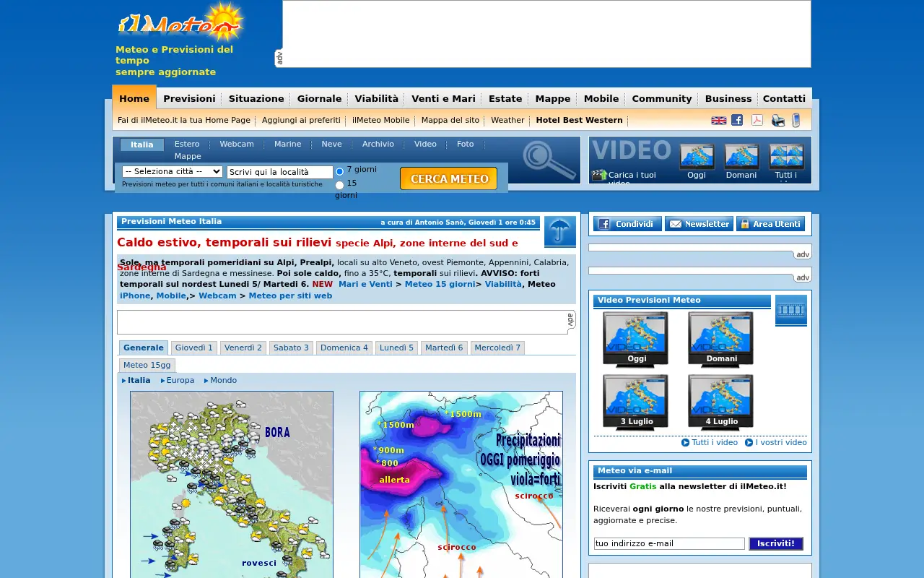Switch to the Domenica 4 forecast tab
Viewport: 924px width, 578px height.
point(344,348)
